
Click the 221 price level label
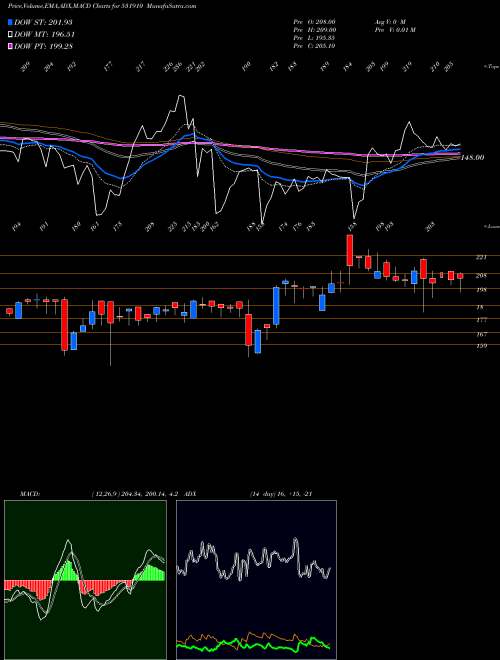481,257
